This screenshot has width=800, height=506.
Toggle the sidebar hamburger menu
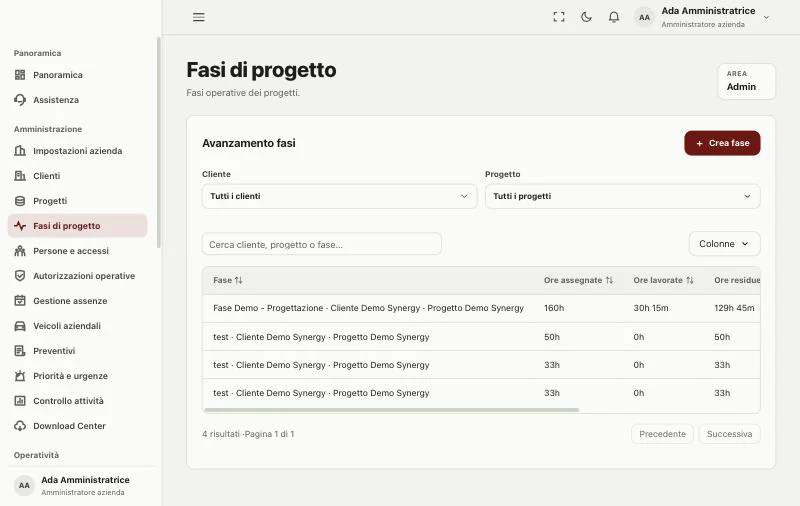point(198,17)
